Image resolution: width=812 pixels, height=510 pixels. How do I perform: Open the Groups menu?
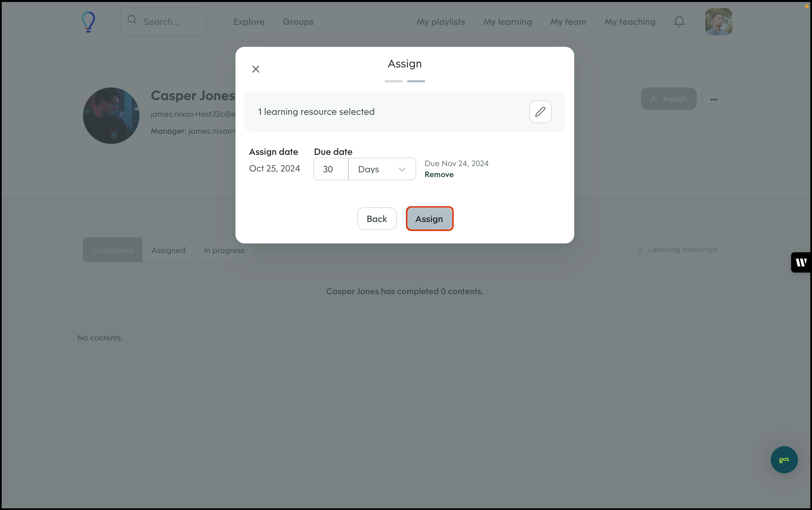tap(298, 21)
